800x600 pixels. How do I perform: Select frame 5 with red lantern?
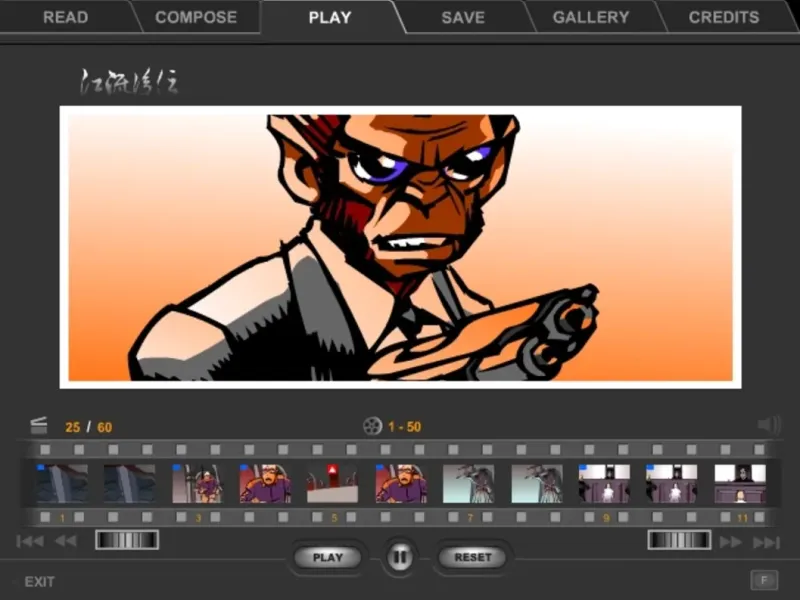pos(333,484)
